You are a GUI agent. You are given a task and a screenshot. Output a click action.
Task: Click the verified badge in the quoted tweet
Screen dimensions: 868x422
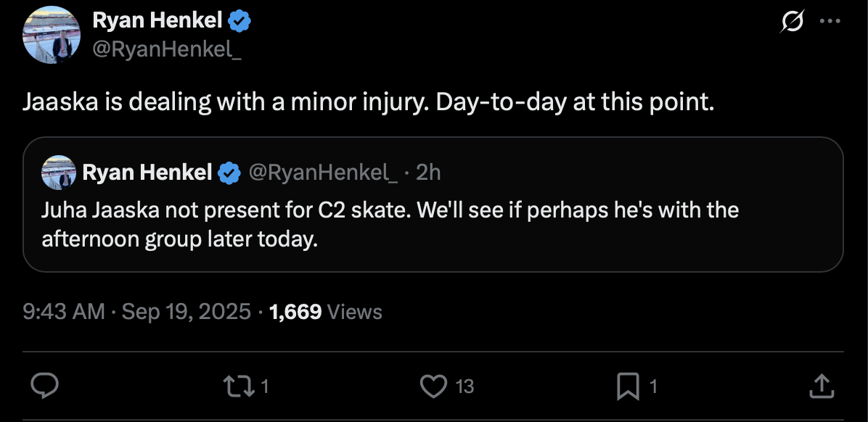pyautogui.click(x=229, y=172)
